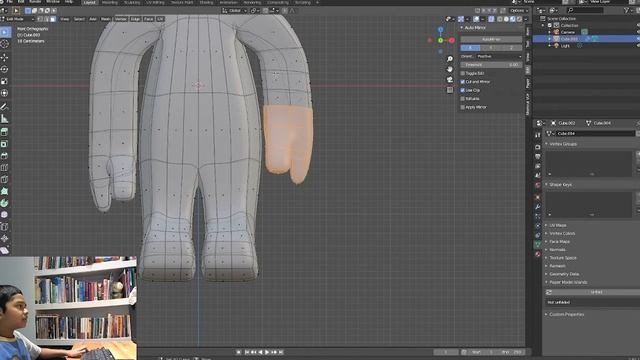The image size is (640, 360).
Task: Expand the Custom Properties panel
Action: point(546,315)
